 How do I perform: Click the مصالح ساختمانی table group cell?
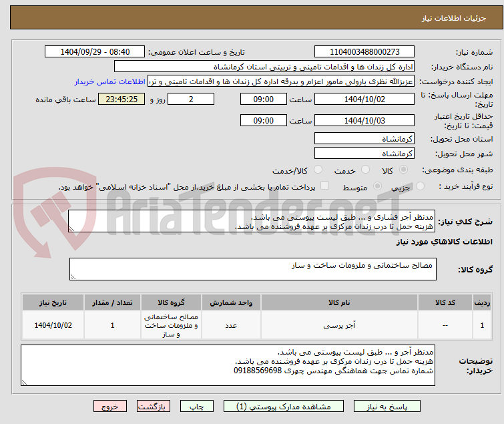[171, 325]
